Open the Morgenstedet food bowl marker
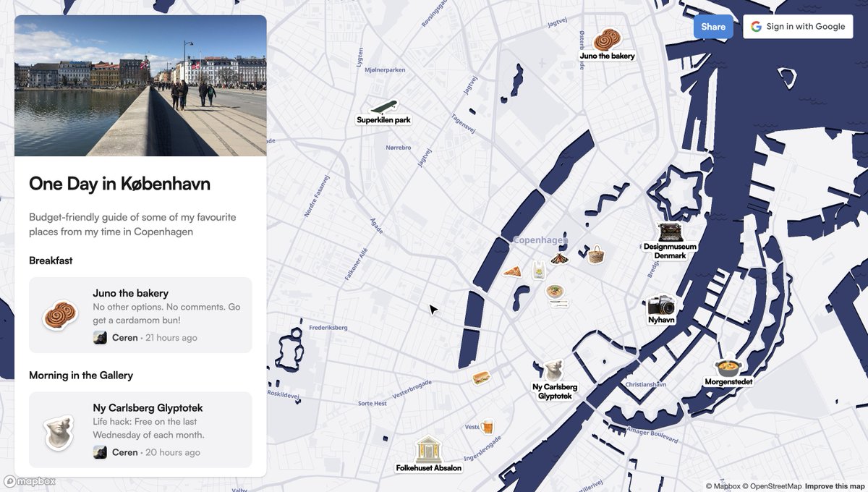The image size is (868, 492). coord(728,367)
